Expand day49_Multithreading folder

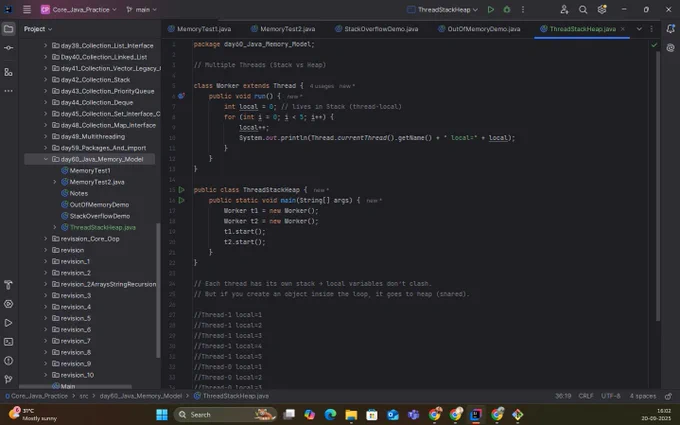[x=46, y=137]
